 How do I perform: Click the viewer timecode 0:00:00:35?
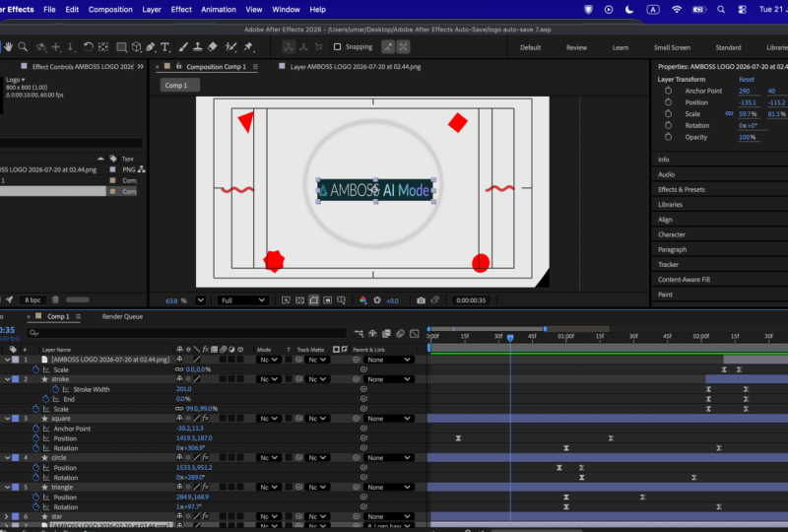pyautogui.click(x=471, y=300)
